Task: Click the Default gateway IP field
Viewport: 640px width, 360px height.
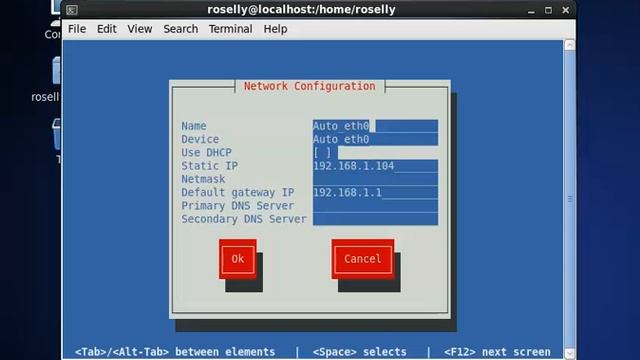Action: (376, 193)
